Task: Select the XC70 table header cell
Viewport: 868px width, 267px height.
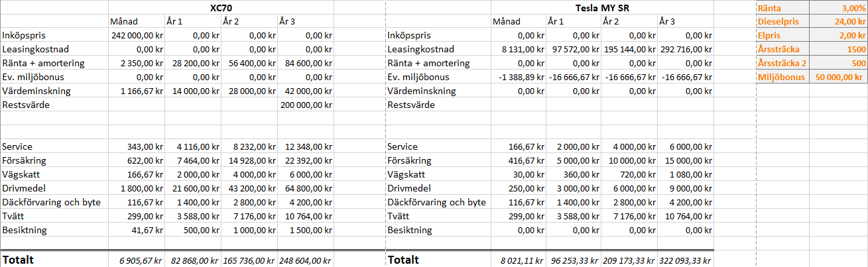Action: pyautogui.click(x=221, y=7)
